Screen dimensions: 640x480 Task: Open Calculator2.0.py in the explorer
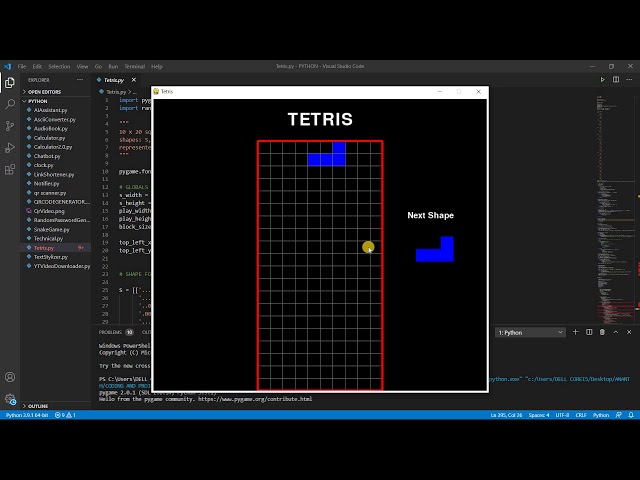[x=53, y=147]
